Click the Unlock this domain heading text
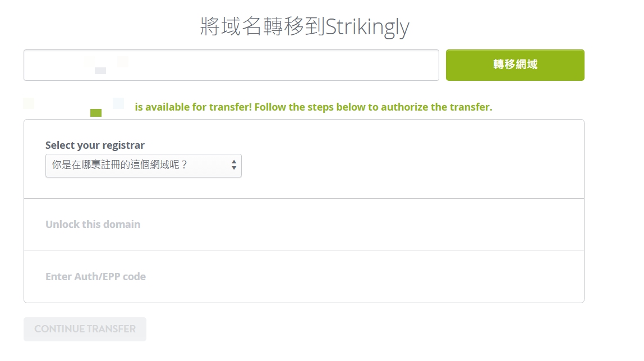 pyautogui.click(x=93, y=225)
